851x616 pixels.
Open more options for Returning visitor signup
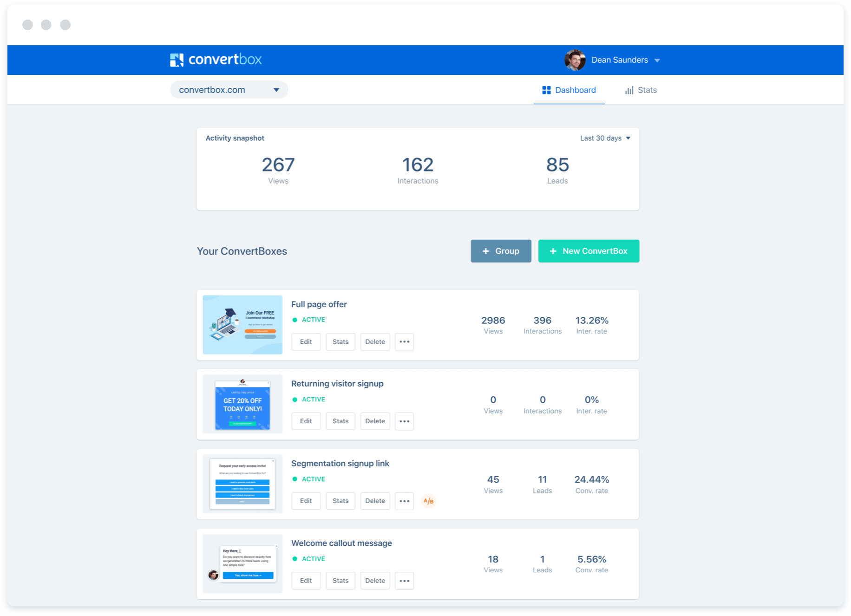point(404,421)
